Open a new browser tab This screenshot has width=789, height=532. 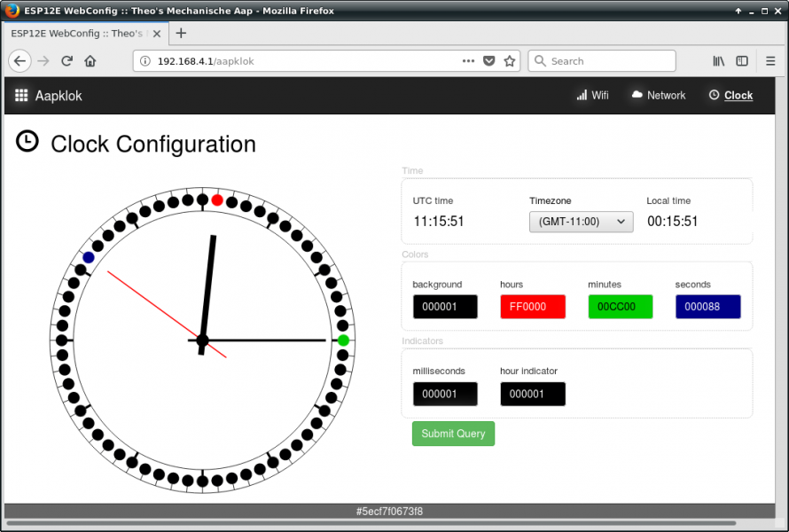(181, 33)
